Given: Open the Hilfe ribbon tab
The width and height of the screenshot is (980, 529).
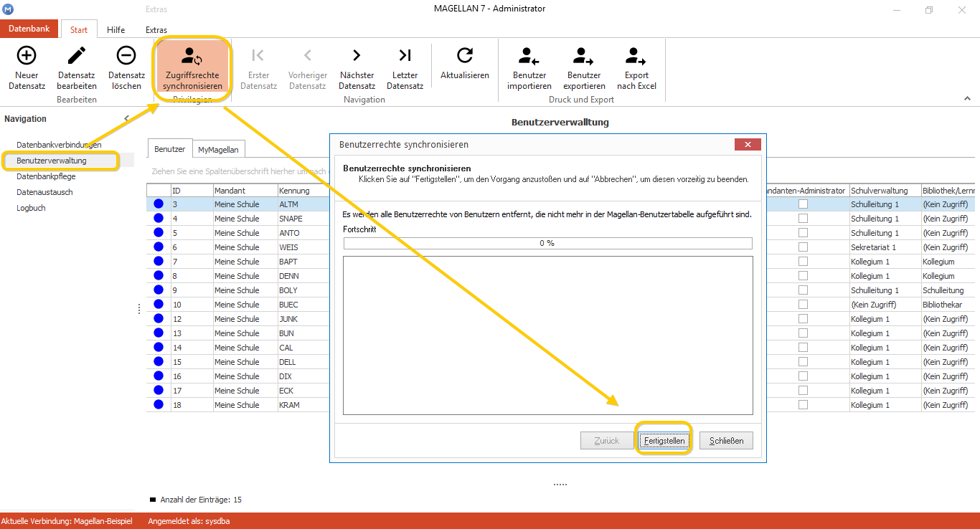Looking at the screenshot, I should 116,30.
